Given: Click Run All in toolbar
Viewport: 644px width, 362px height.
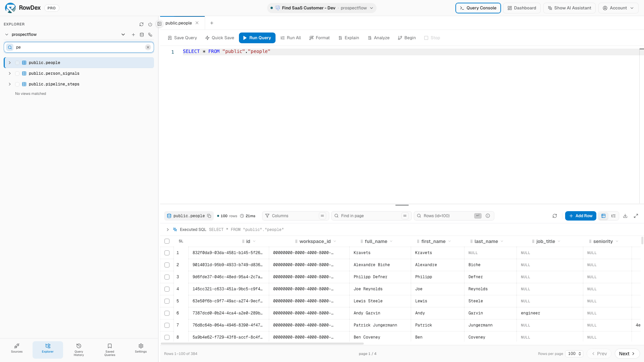Looking at the screenshot, I should pos(291,38).
